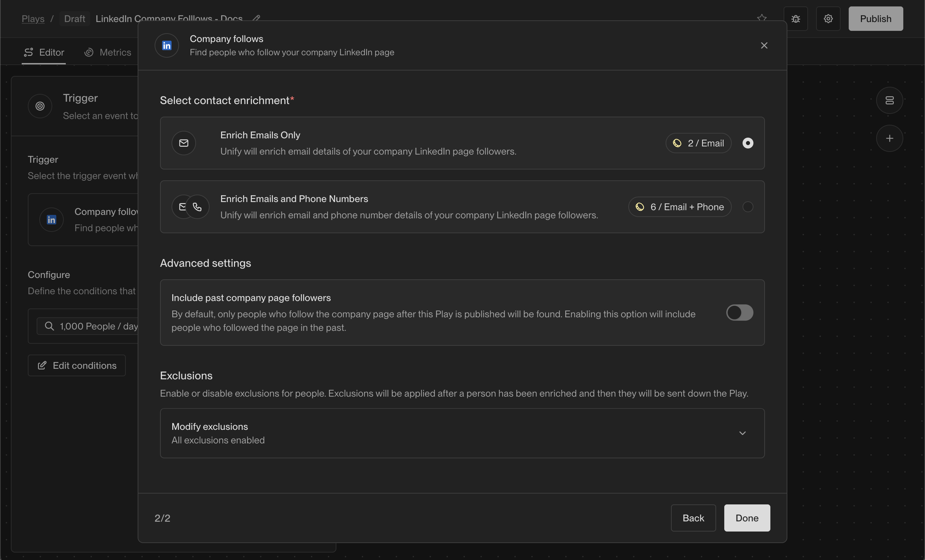This screenshot has width=925, height=560.
Task: Click the plus icon on canvas right side
Action: point(889,139)
